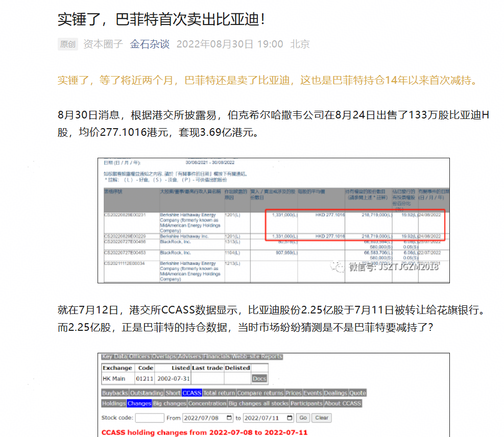The width and height of the screenshot is (504, 437).
Task: Click the stock code cell 01211
Action: tap(145, 378)
